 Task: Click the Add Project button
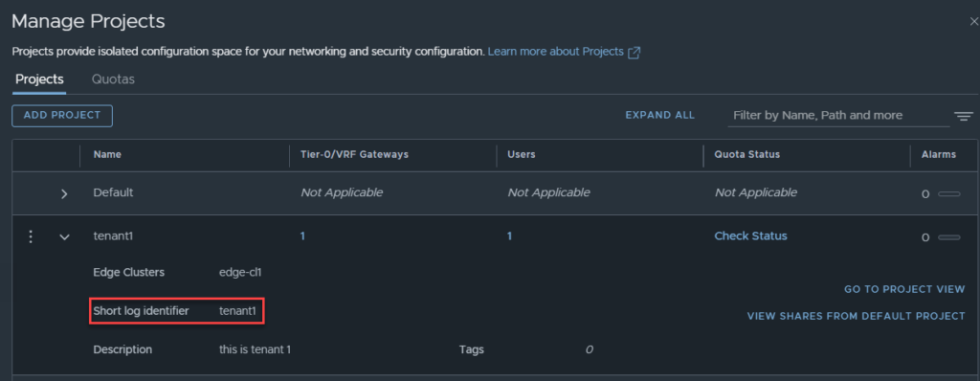pos(62,115)
